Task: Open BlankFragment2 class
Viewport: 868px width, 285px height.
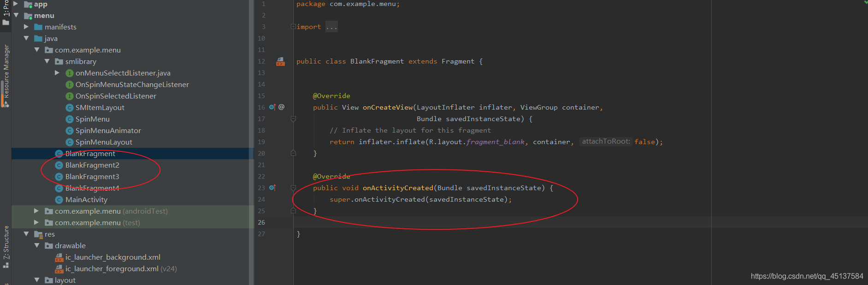Action: tap(92, 165)
